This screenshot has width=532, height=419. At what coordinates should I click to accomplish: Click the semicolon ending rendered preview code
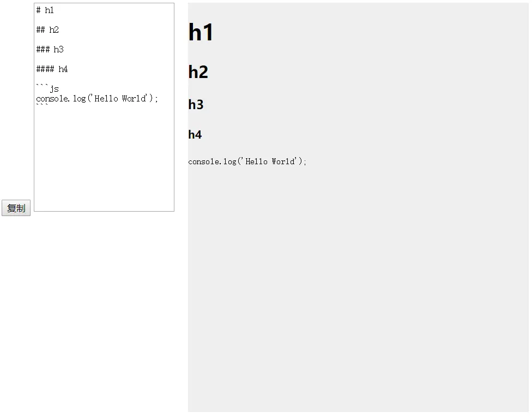tap(305, 162)
